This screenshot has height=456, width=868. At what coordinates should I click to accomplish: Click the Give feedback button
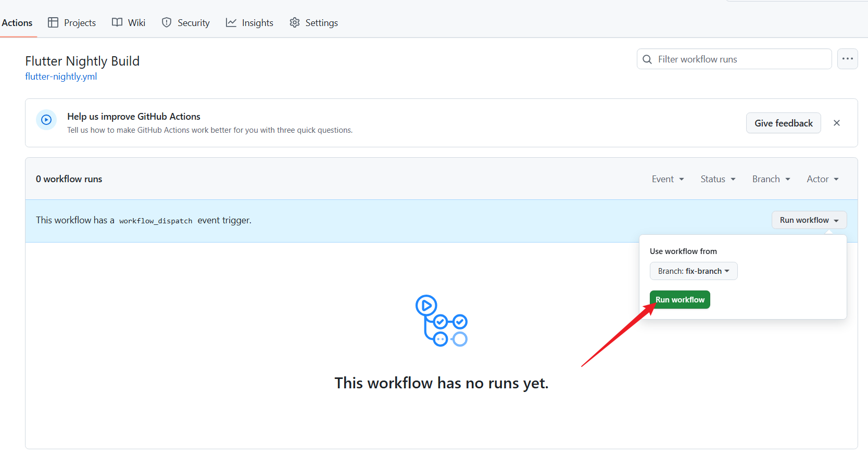point(783,123)
